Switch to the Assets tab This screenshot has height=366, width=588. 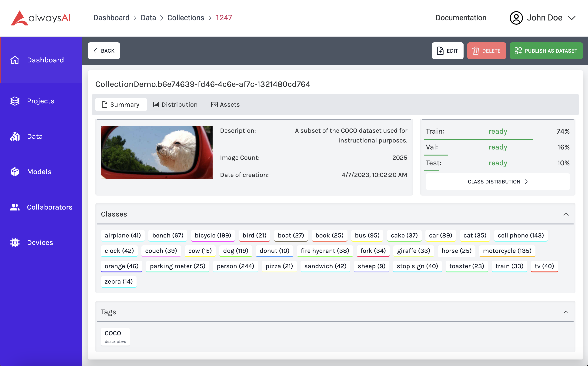[x=225, y=105]
